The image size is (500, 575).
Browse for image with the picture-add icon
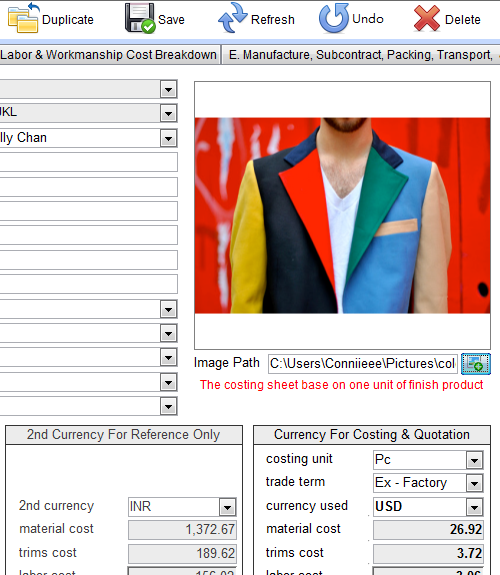click(x=475, y=364)
